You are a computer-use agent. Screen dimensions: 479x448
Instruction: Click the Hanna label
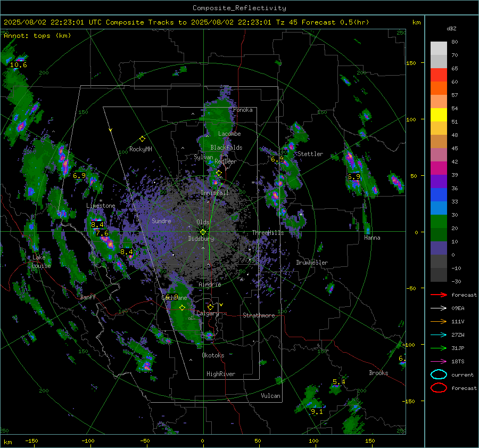tap(372, 238)
